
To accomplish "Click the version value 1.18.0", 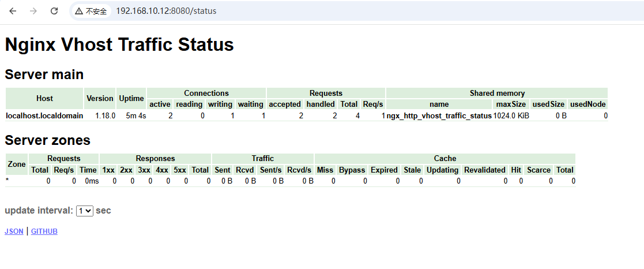I will click(106, 116).
